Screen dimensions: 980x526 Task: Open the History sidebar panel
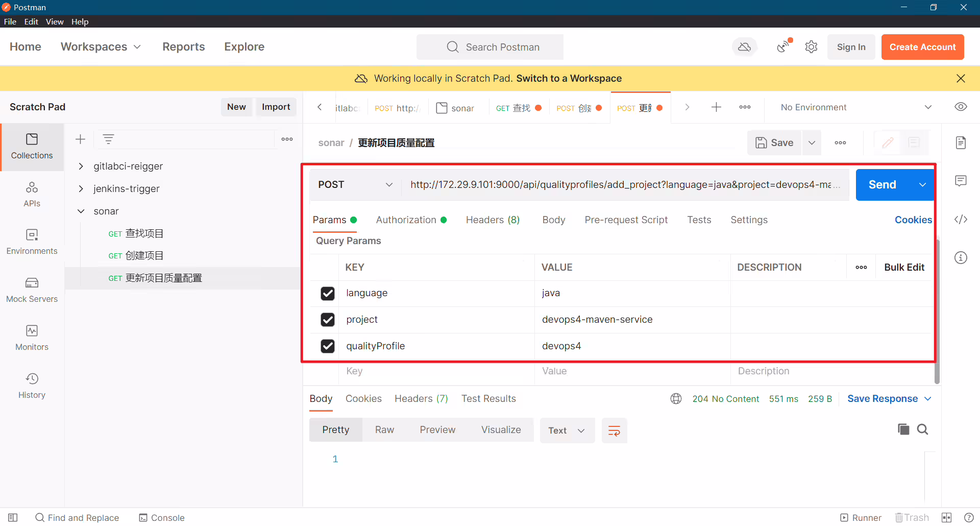point(32,386)
